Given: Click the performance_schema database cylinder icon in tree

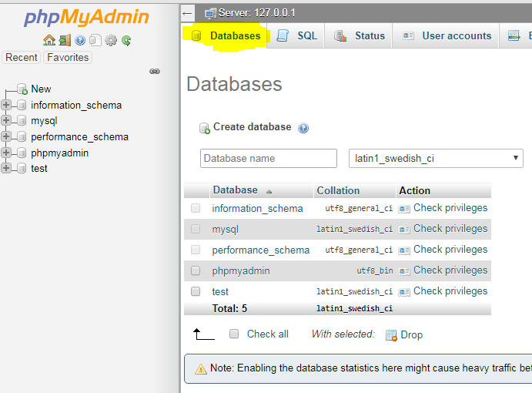Looking at the screenshot, I should pyautogui.click(x=22, y=136).
